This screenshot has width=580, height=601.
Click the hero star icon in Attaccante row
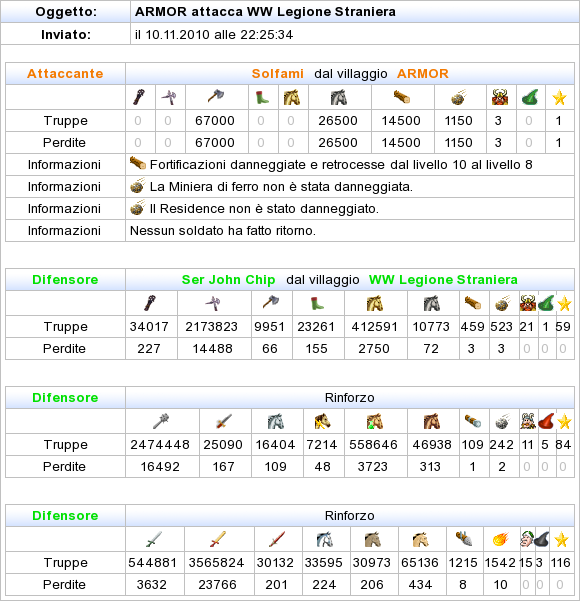559,98
